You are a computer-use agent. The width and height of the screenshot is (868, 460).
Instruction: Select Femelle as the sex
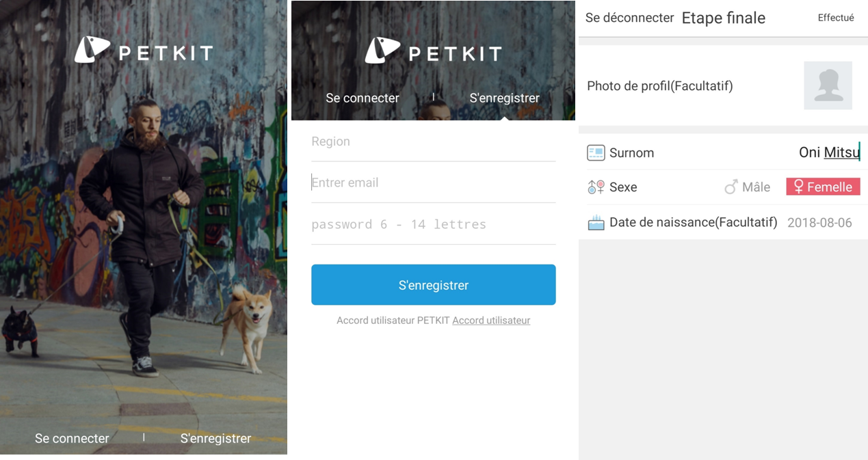823,187
